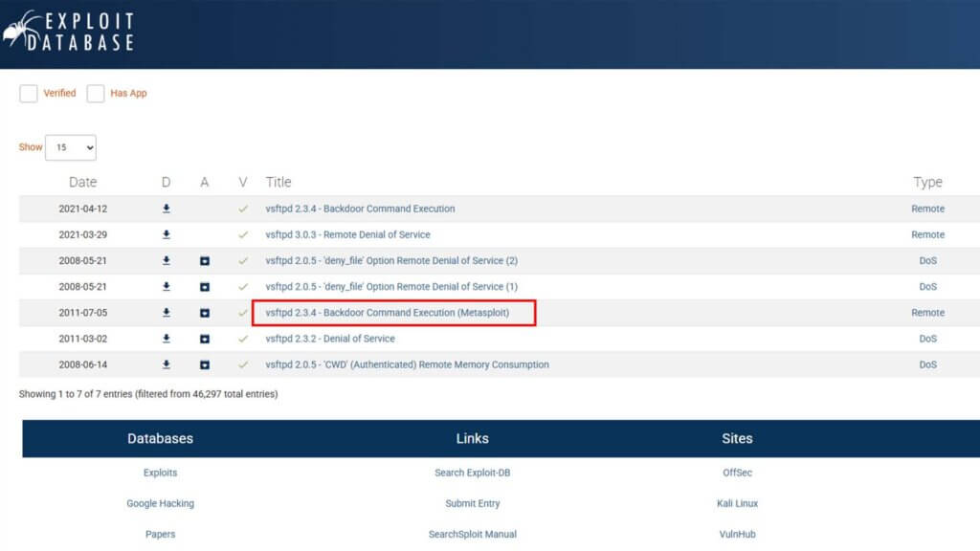The height and width of the screenshot is (551, 980).
Task: Download the 'deny_file' Option Denial of Service (2) exploit
Action: [167, 260]
